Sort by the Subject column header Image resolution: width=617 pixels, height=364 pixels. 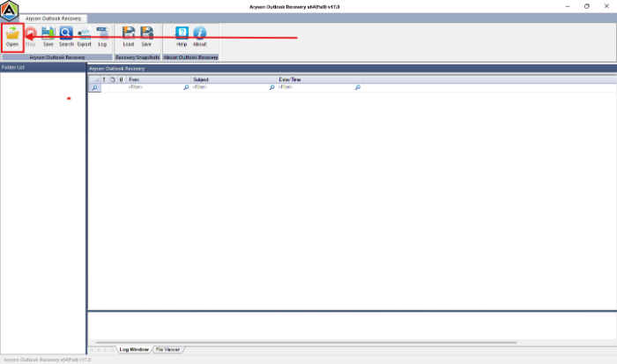pos(234,79)
